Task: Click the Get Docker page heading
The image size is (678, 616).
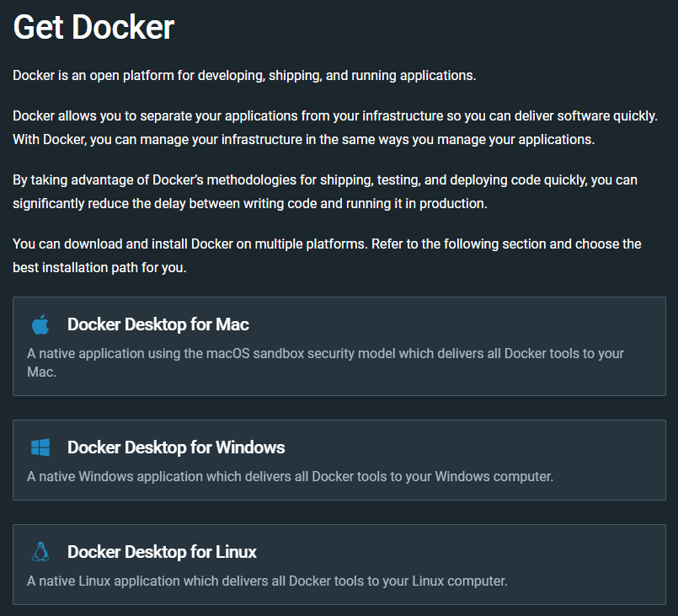Action: [93, 27]
